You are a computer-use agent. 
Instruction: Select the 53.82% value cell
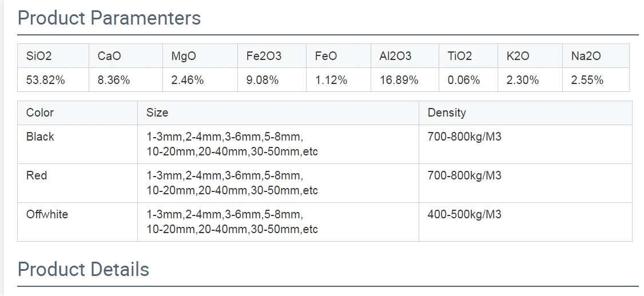(x=53, y=79)
